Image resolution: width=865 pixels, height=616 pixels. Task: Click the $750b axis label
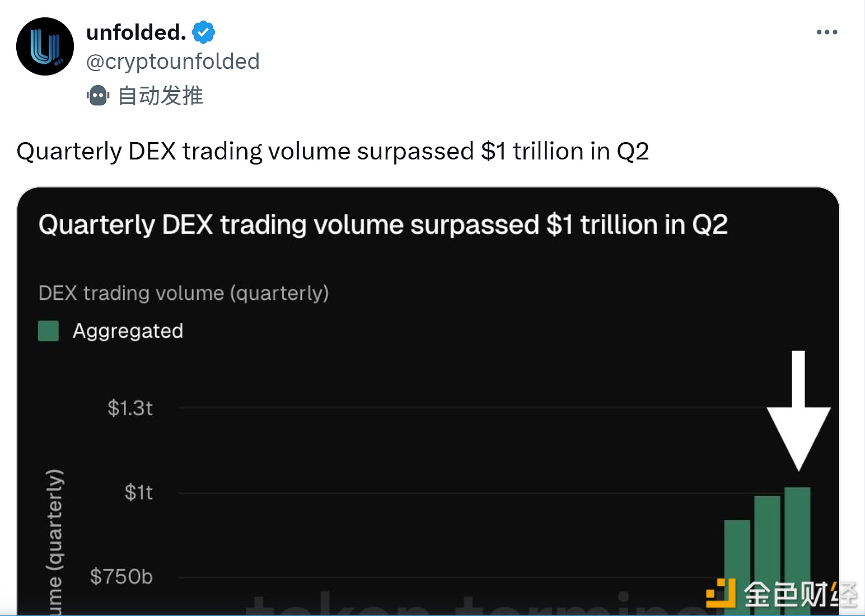(x=121, y=576)
